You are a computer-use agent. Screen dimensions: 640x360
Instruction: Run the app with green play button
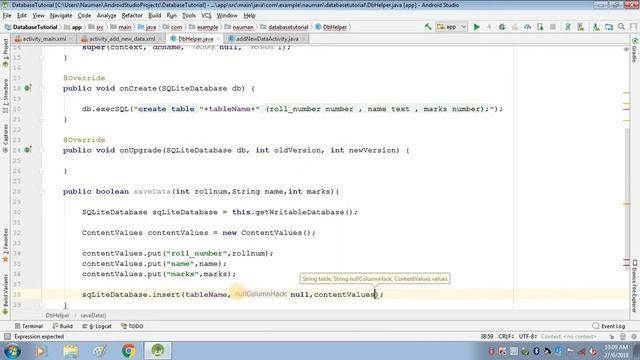click(x=476, y=27)
